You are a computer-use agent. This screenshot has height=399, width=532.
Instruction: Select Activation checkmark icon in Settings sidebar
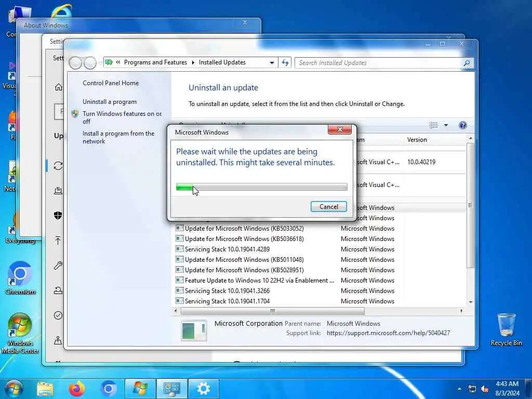58,315
